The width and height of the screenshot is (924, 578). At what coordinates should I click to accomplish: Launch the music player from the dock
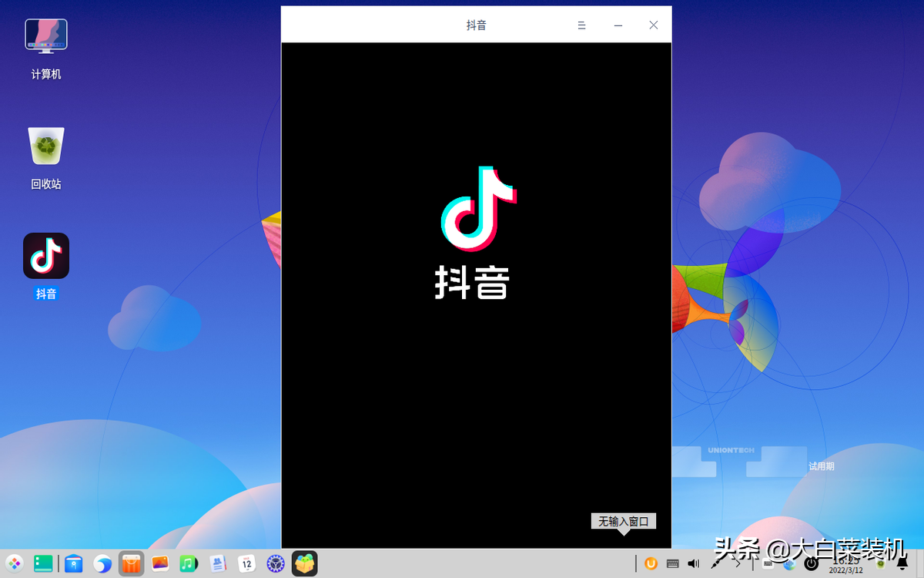[x=189, y=563]
